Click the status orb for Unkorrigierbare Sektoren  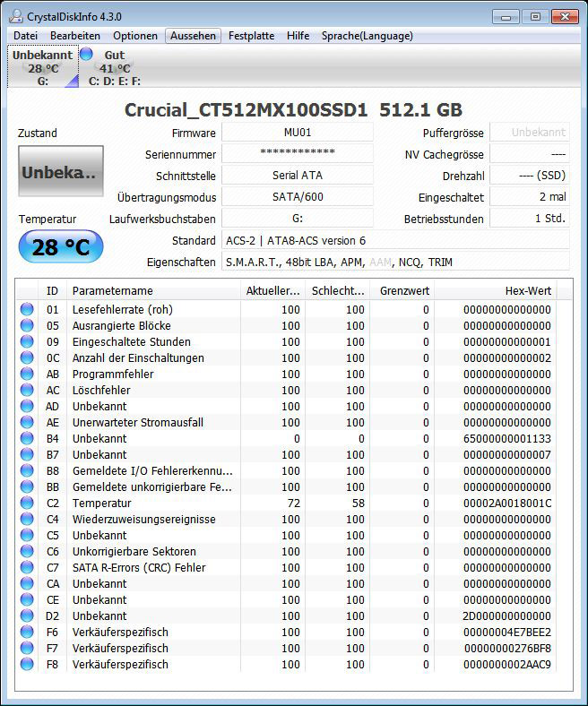pos(27,551)
